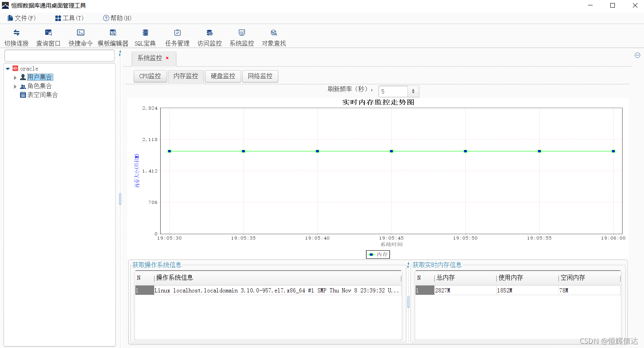The width and height of the screenshot is (644, 348).
Task: Click the chart data point at 19:05:45
Action: [391, 151]
